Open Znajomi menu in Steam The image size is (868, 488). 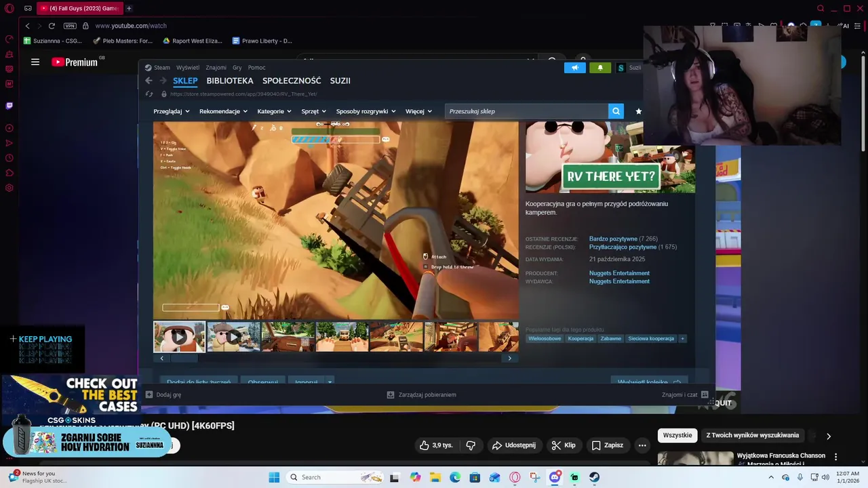(x=216, y=68)
